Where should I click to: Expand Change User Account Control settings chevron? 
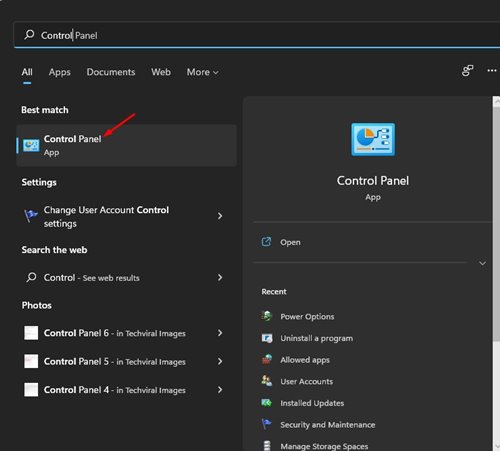point(220,216)
